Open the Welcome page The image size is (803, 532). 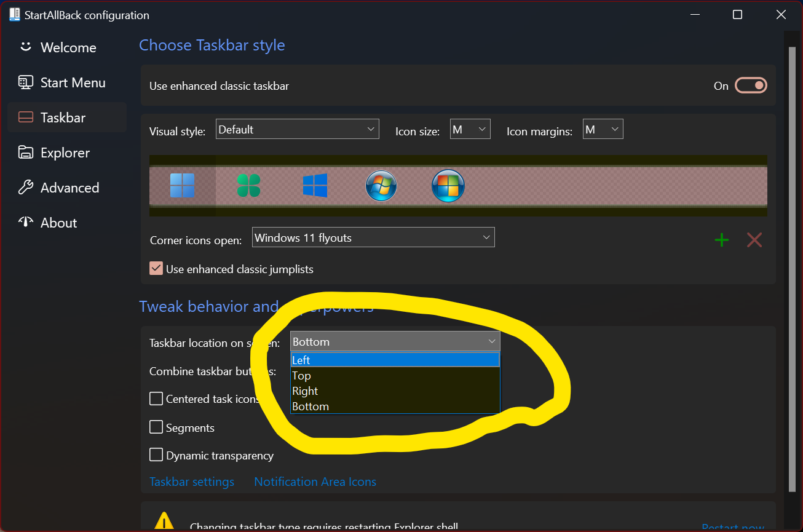coord(67,47)
